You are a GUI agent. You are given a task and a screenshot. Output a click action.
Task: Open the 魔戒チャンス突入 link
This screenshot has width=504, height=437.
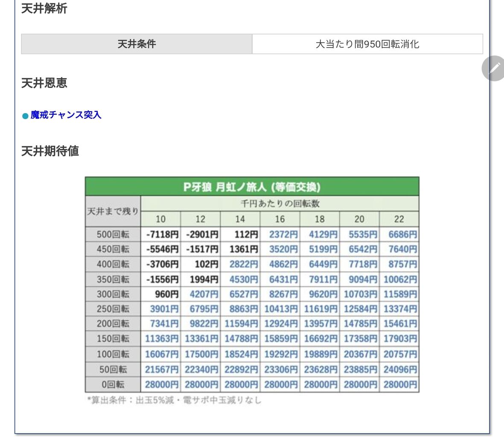pyautogui.click(x=66, y=115)
